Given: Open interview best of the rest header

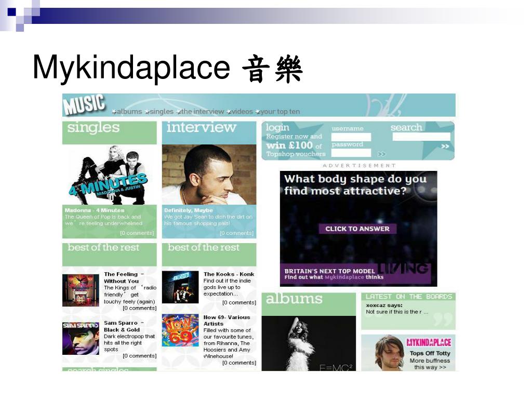Looking at the screenshot, I should pos(209,255).
